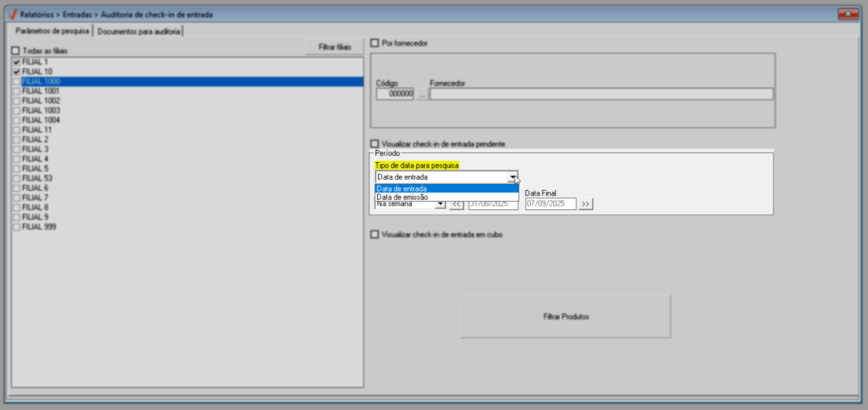Viewport: 868px width, 410px height.
Task: Switch to Documentos para auditoria tab
Action: (138, 32)
